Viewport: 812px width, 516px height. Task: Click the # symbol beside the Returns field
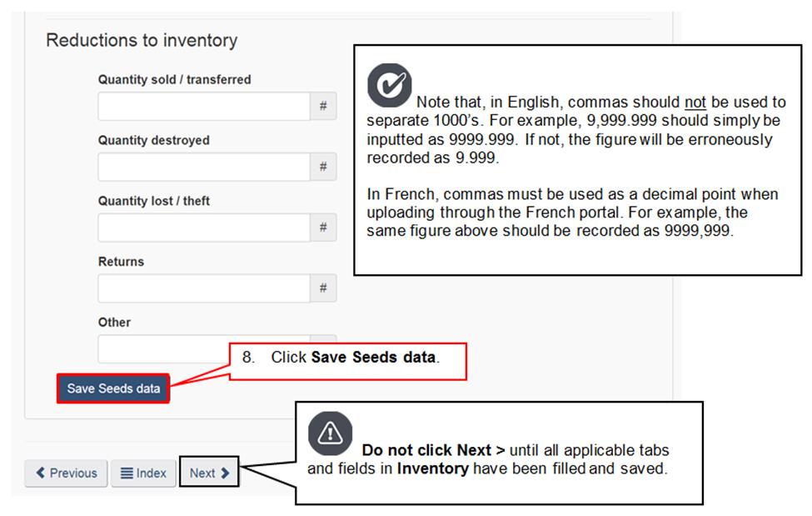pos(323,288)
